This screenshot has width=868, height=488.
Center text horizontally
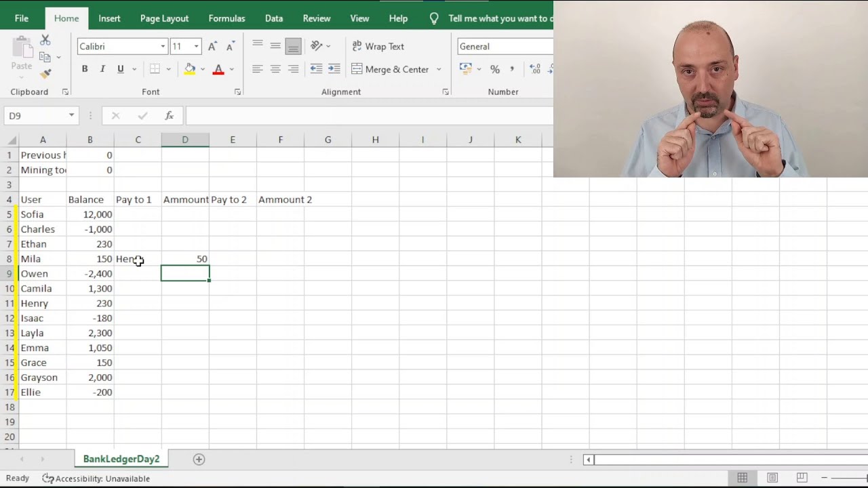(275, 69)
